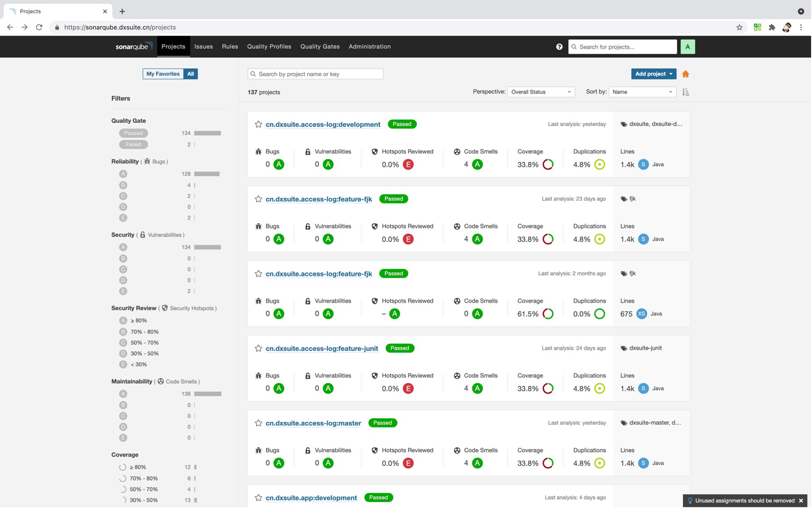The height and width of the screenshot is (508, 812).
Task: Click the SonarQube logo
Action: [134, 46]
